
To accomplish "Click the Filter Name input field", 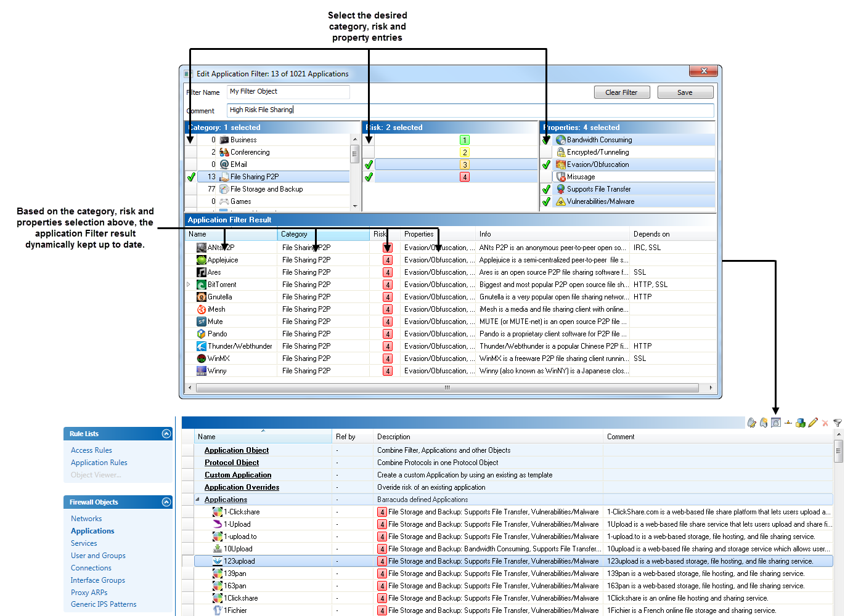I will tap(288, 92).
